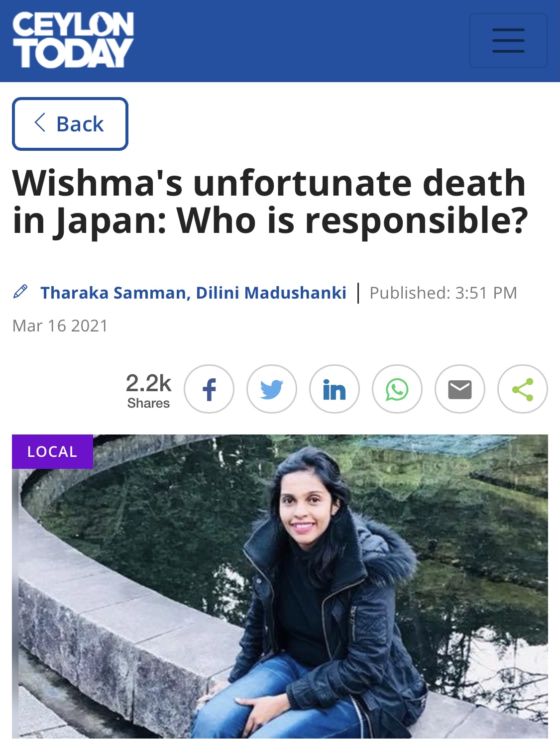Click the Mar 16 2021 date text
This screenshot has width=560, height=754.
pos(60,325)
